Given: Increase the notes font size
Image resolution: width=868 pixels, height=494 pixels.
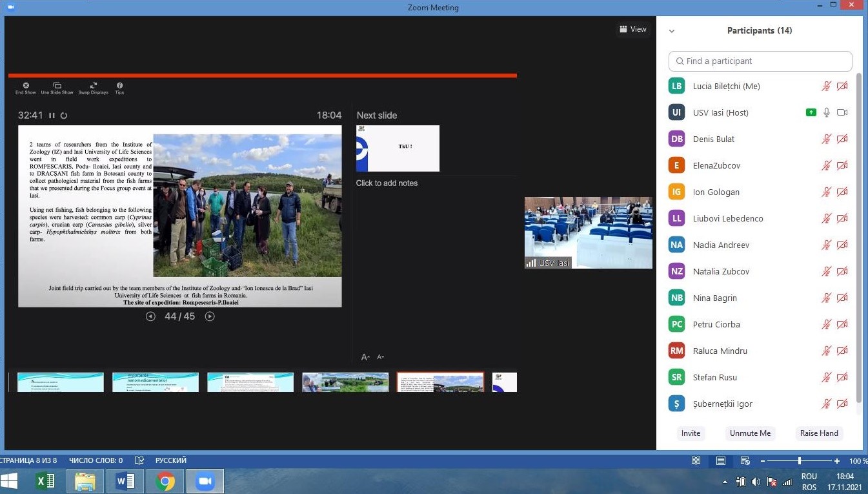Looking at the screenshot, I should (365, 357).
